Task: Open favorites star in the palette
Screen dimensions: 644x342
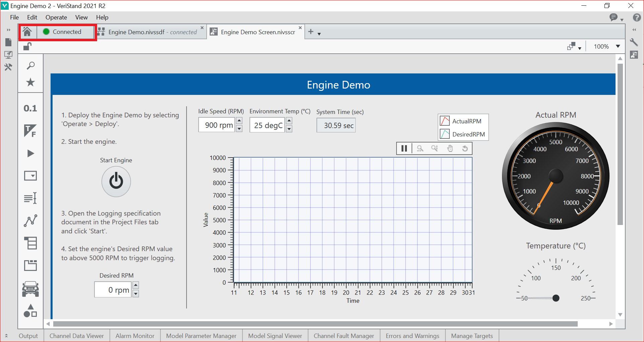Action: (x=30, y=82)
